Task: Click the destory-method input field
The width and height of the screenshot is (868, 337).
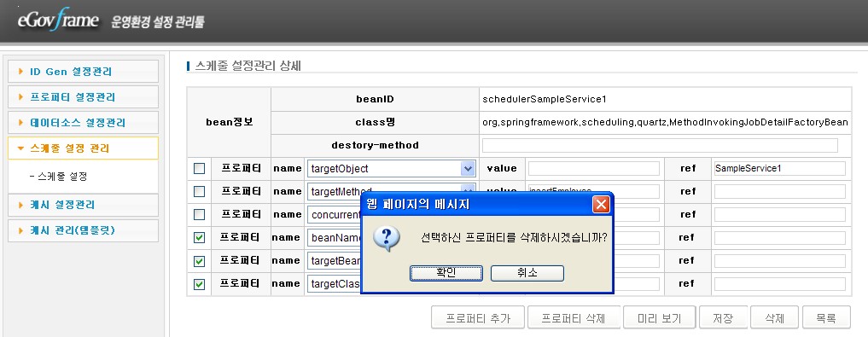Action: click(660, 146)
